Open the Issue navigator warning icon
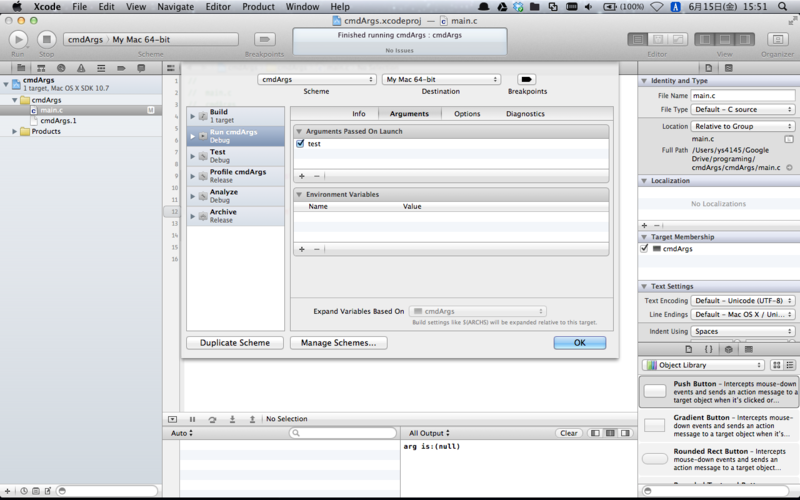 point(81,68)
